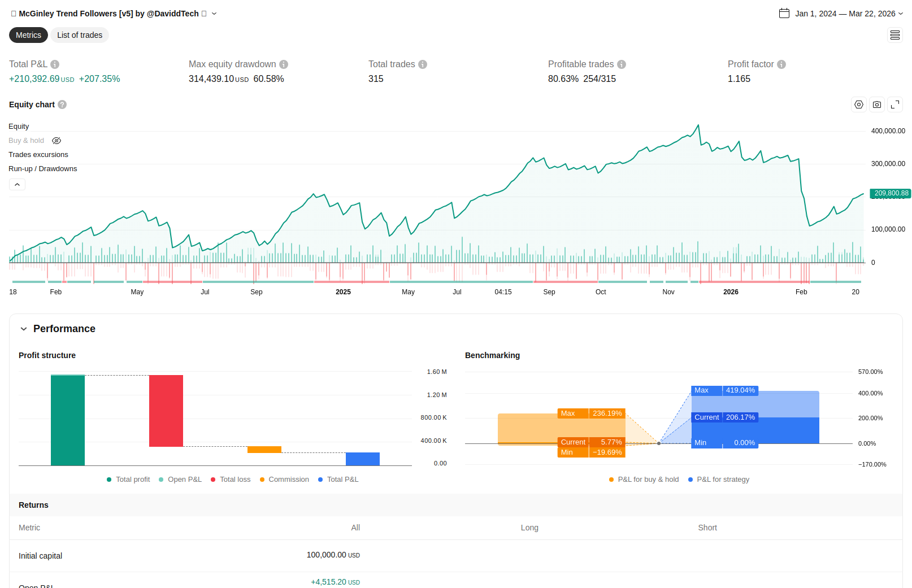Collapse the equity chart legend
Image resolution: width=912 pixels, height=588 pixels.
[17, 185]
